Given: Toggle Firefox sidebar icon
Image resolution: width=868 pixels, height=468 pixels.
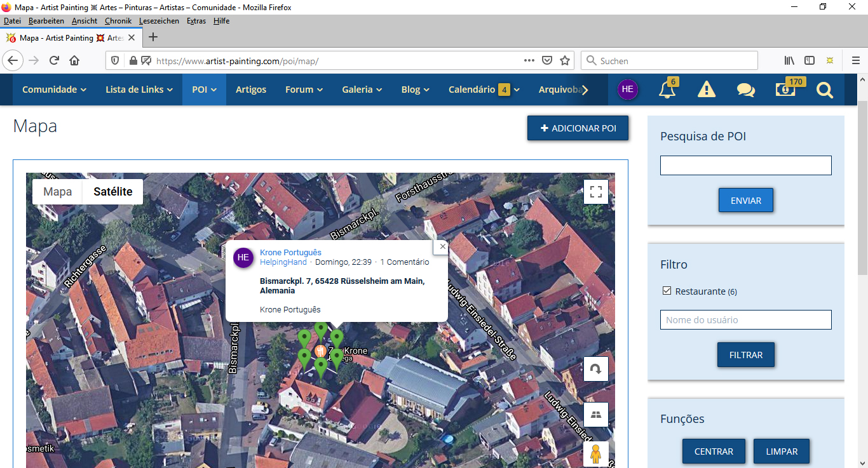Looking at the screenshot, I should click(x=810, y=60).
